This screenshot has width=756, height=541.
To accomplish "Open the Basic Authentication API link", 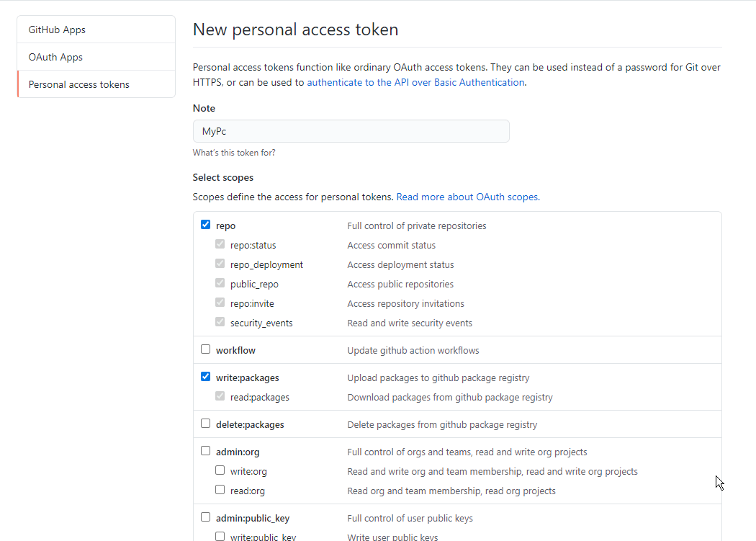I will pos(415,82).
